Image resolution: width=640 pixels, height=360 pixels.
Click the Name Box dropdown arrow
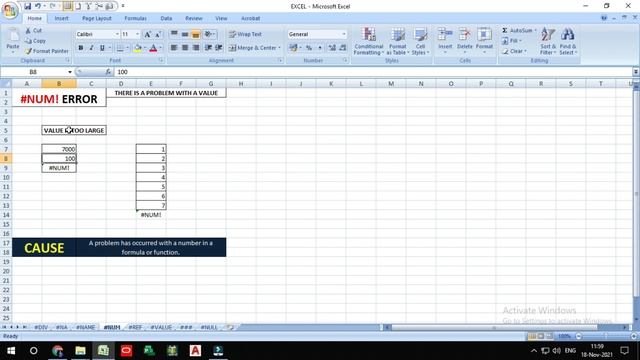[x=70, y=72]
